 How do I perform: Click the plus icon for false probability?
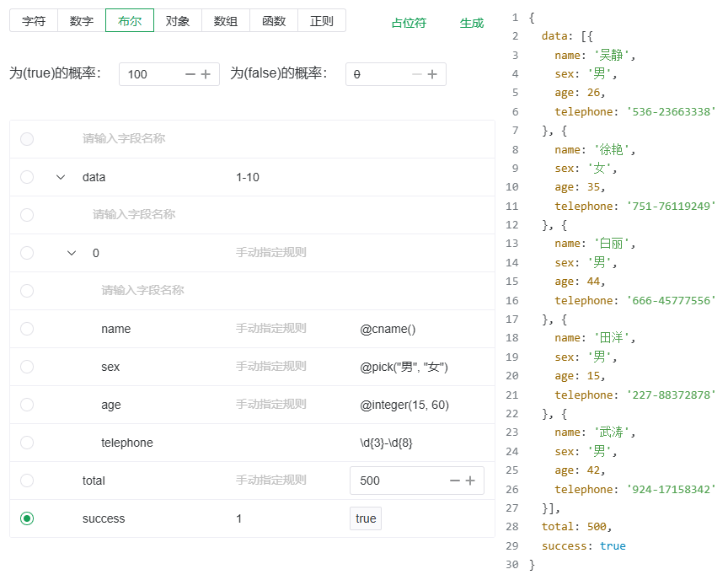coord(432,74)
